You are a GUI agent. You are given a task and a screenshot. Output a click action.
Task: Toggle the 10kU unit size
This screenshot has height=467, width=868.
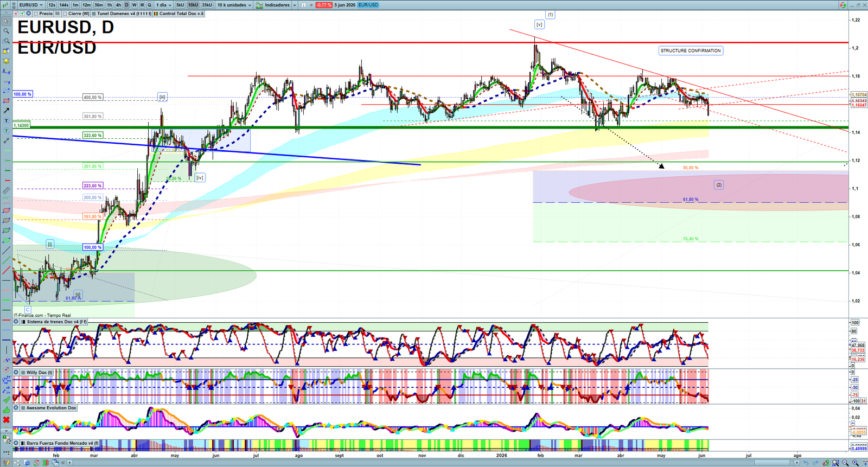tap(193, 5)
